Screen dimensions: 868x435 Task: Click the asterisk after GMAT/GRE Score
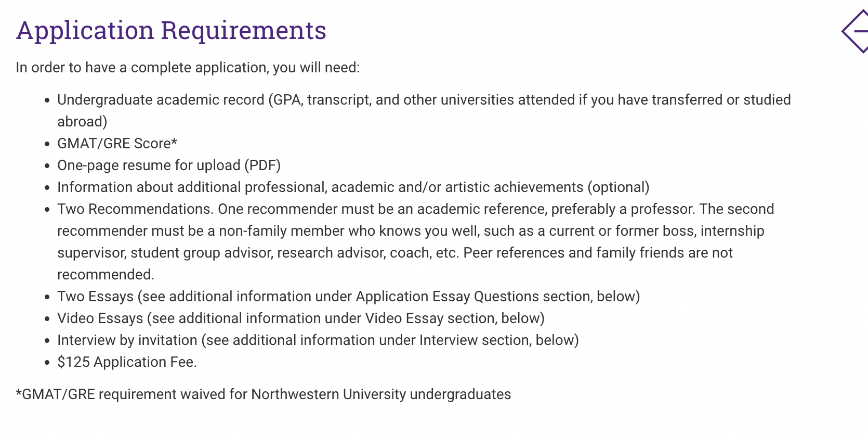tap(175, 142)
